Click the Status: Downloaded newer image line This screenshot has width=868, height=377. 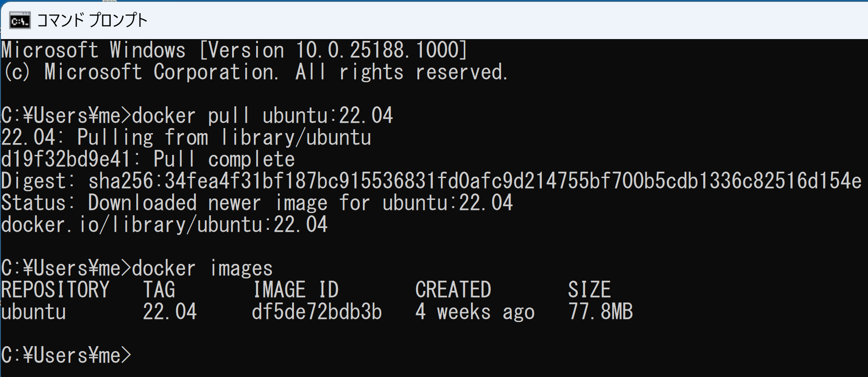point(257,203)
